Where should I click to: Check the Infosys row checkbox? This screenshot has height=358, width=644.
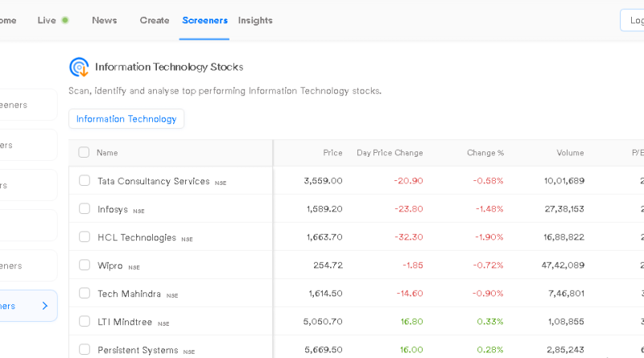85,208
